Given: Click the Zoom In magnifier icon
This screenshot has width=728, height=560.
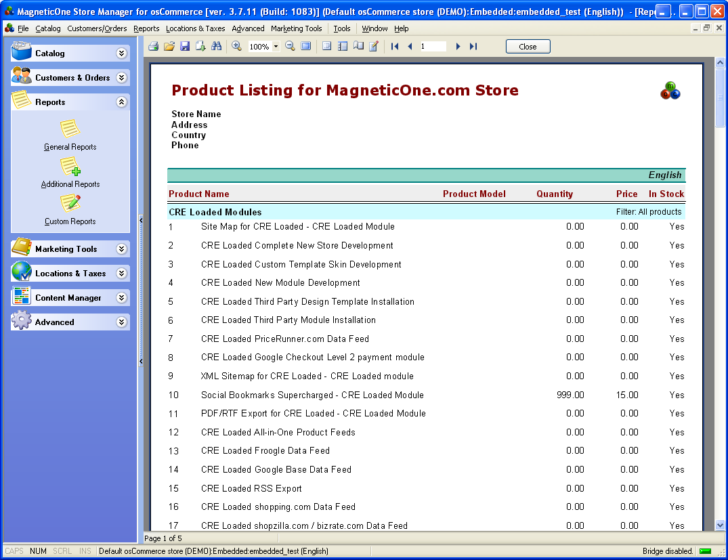Looking at the screenshot, I should (x=236, y=47).
